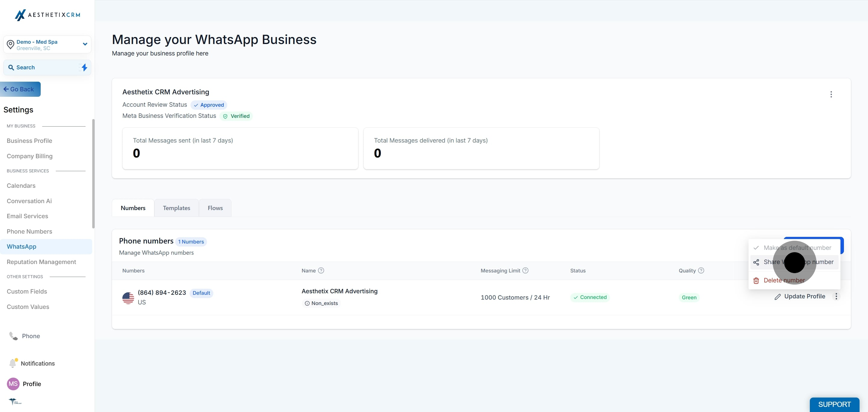Click Total Messages sent card
Image resolution: width=868 pixels, height=412 pixels.
tap(240, 148)
